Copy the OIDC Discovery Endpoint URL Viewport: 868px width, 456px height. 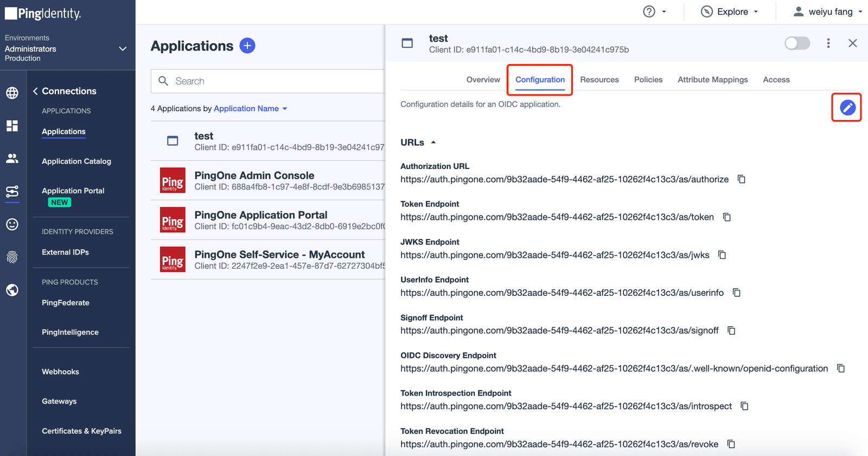(x=841, y=368)
